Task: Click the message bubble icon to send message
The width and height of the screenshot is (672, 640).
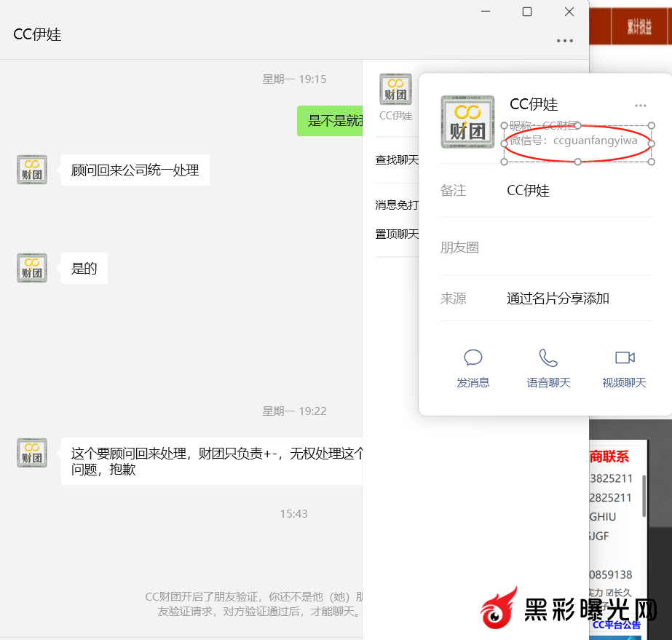Action: click(x=473, y=357)
